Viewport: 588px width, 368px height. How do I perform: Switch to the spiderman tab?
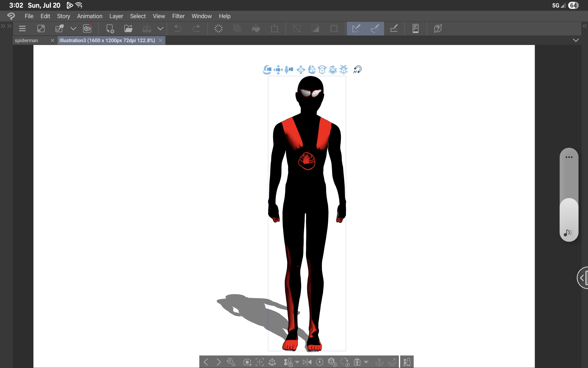point(27,40)
